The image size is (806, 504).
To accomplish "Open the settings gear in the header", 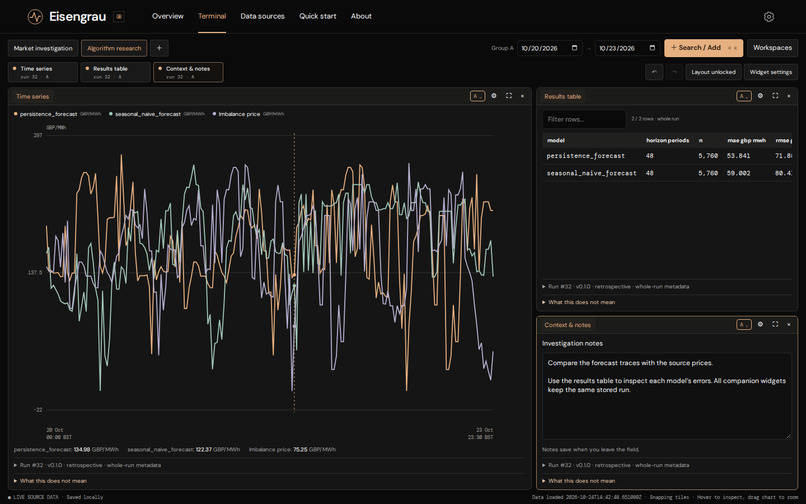I will pyautogui.click(x=768, y=16).
